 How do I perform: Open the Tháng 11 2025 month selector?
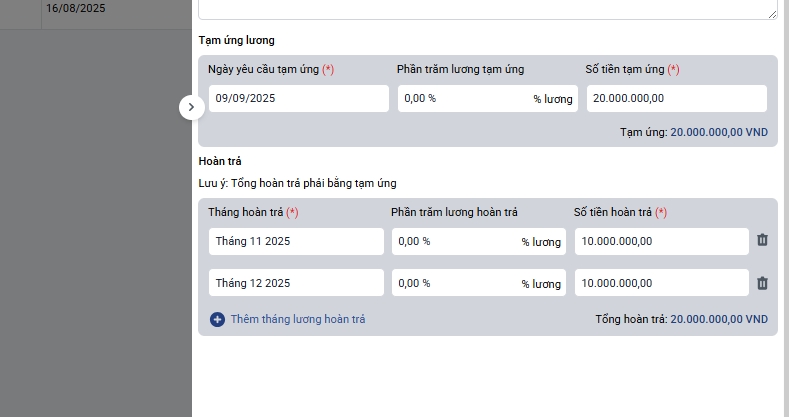pyautogui.click(x=296, y=241)
